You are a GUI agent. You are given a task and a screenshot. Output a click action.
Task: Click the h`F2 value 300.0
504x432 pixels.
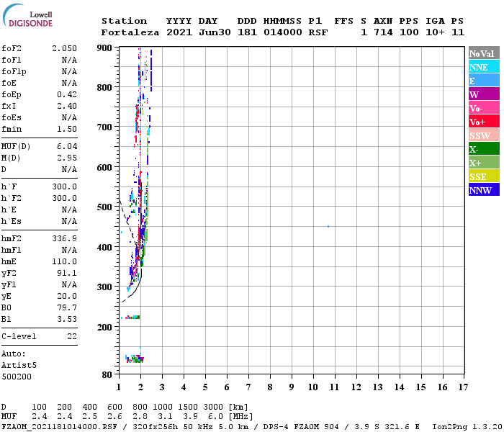(x=64, y=198)
